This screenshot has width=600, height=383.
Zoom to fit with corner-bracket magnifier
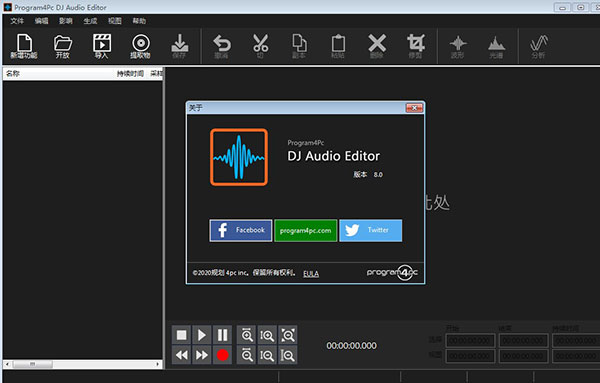pos(288,335)
